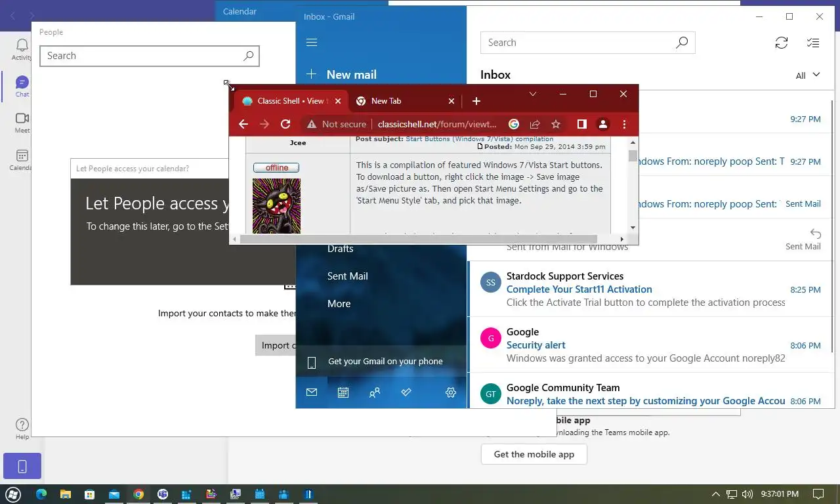
Task: Click People search magnifier icon
Action: 248,56
